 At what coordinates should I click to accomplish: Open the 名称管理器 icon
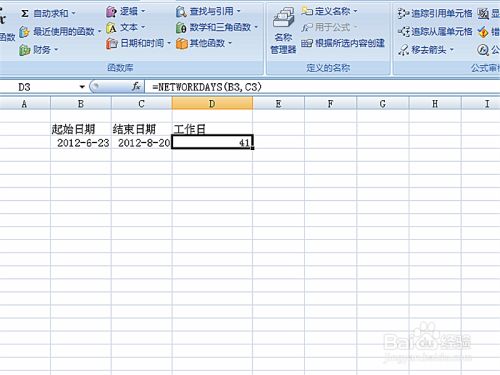pyautogui.click(x=283, y=18)
